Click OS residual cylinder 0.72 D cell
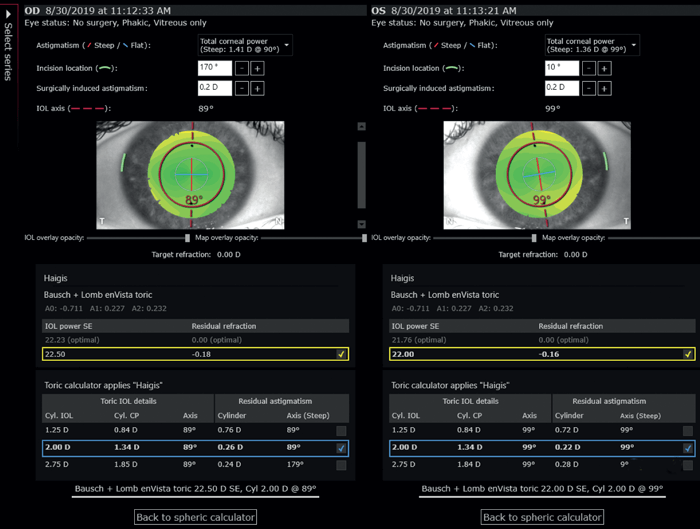The width and height of the screenshot is (700, 529). pos(567,430)
